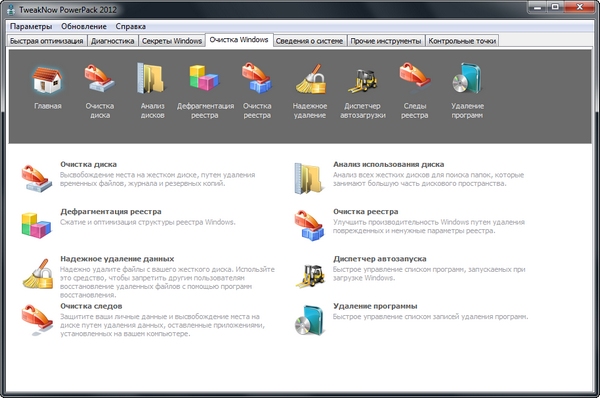Choose Следы реестра vacuum icon in toolbar

415,76
